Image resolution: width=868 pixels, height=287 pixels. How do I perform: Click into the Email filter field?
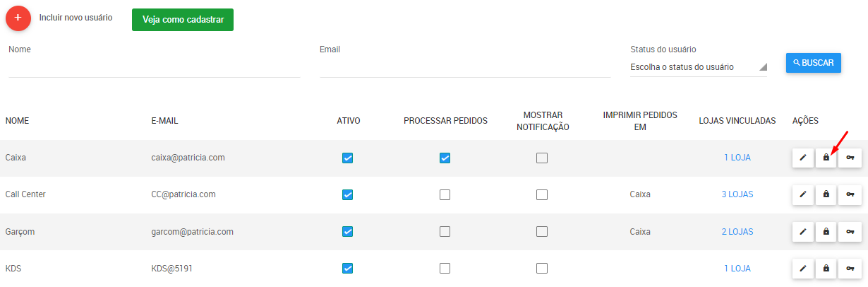click(x=464, y=67)
